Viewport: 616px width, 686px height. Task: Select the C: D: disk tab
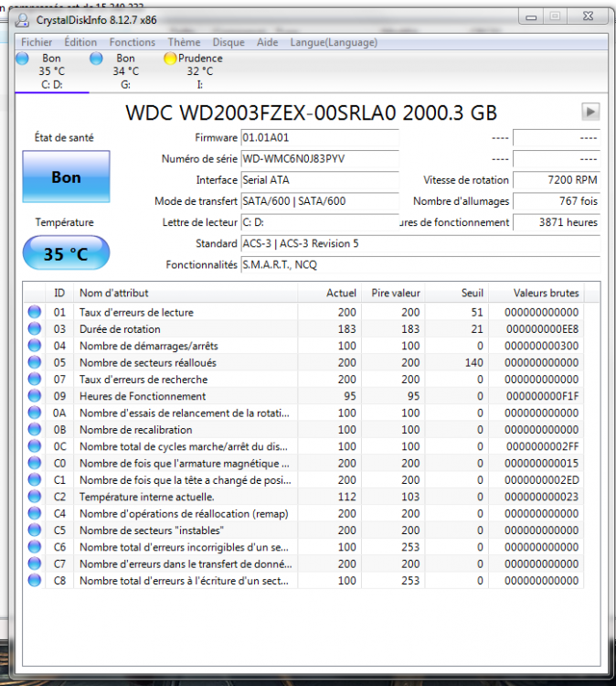[x=51, y=71]
